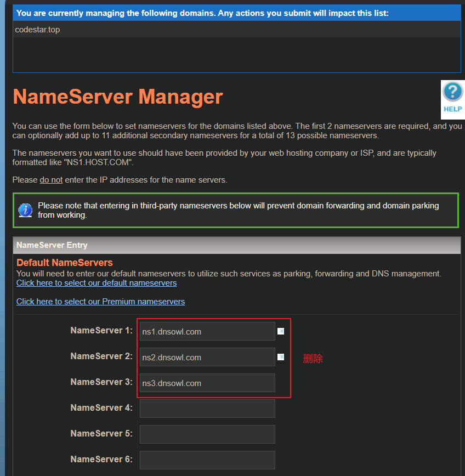Focus the NameServer 2 input field
The image size is (465, 476).
[207, 357]
